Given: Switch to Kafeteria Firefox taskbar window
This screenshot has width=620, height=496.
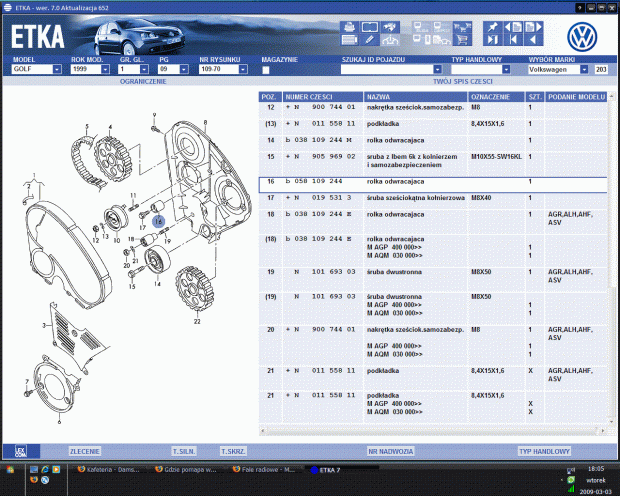Looking at the screenshot, I should [x=108, y=469].
